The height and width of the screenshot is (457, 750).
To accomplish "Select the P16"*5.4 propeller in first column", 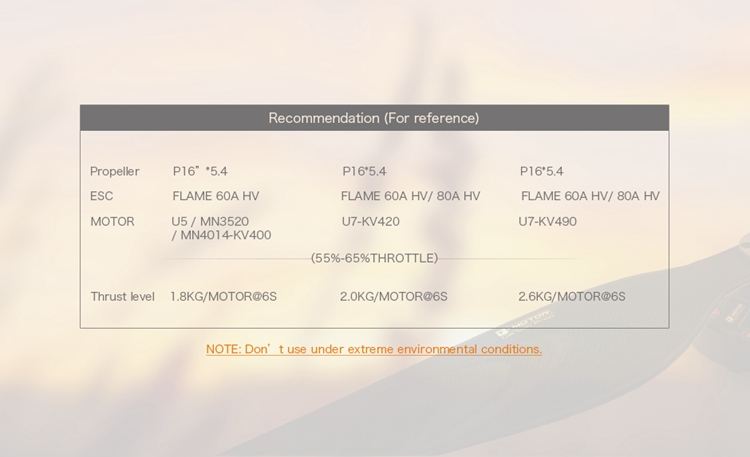I will [x=200, y=171].
